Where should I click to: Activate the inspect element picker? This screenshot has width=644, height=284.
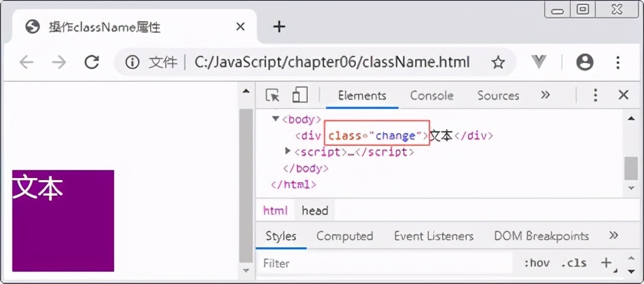coord(272,96)
